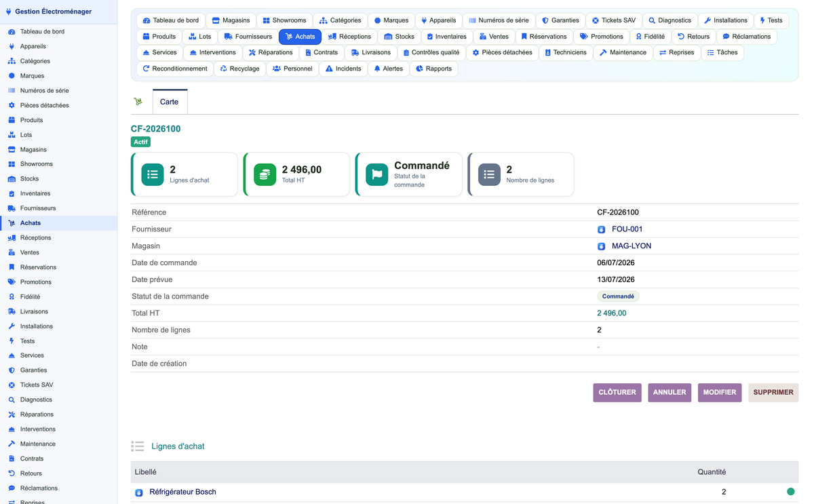
Task: Go to Techniciens in top navigation
Action: coord(565,52)
